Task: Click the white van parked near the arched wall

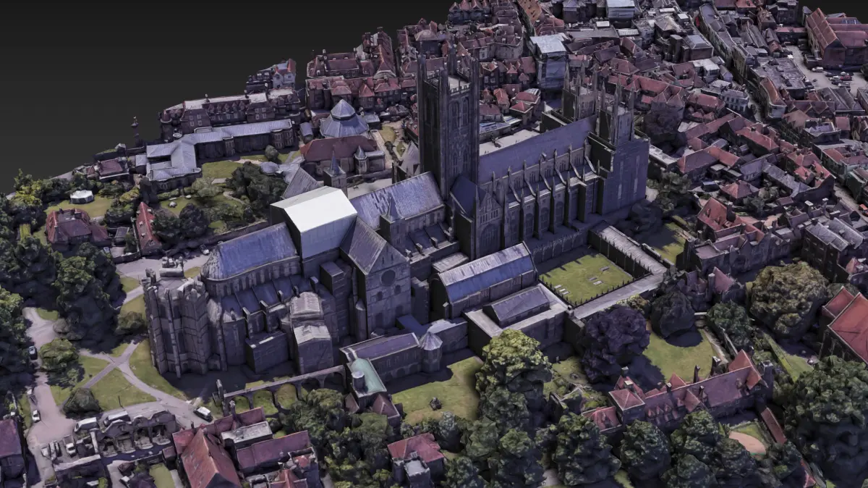Action: pyautogui.click(x=203, y=413)
